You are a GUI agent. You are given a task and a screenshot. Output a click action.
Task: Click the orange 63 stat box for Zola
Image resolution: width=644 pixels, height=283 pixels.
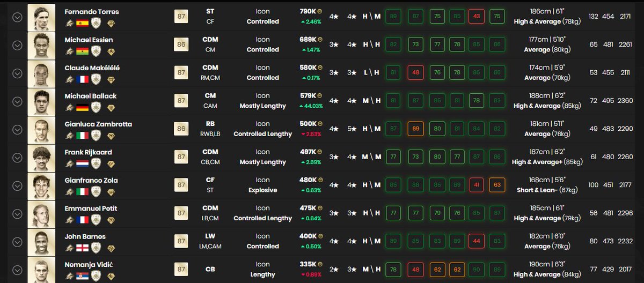pos(497,185)
